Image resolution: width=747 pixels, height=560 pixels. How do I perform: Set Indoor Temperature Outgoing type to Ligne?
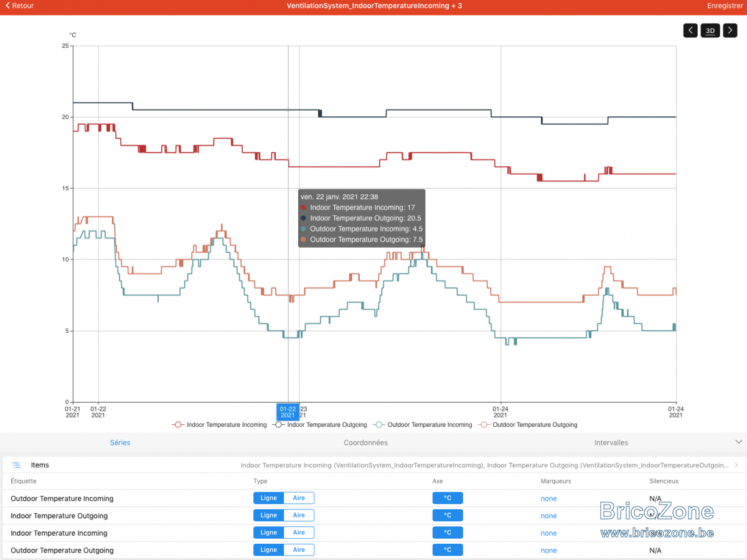pyautogui.click(x=269, y=515)
